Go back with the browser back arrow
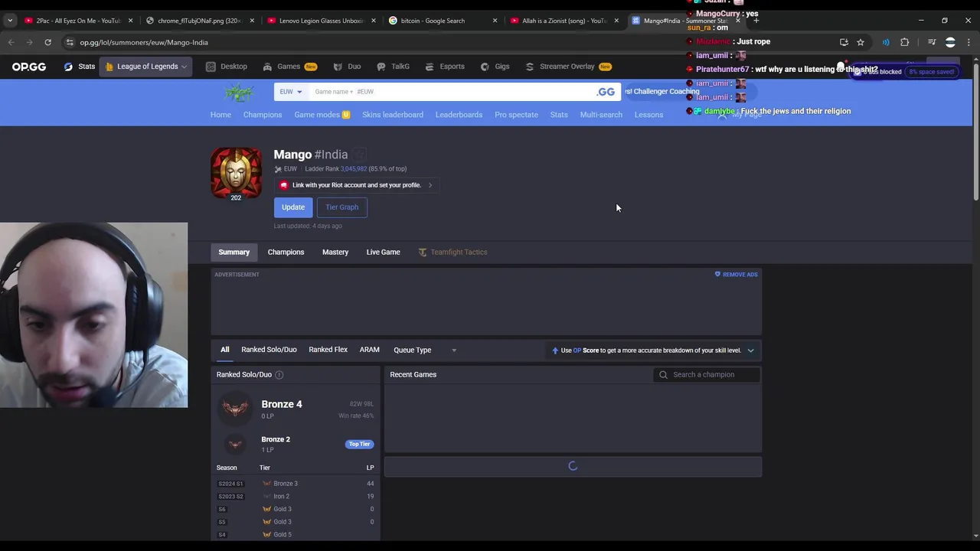 point(11,42)
